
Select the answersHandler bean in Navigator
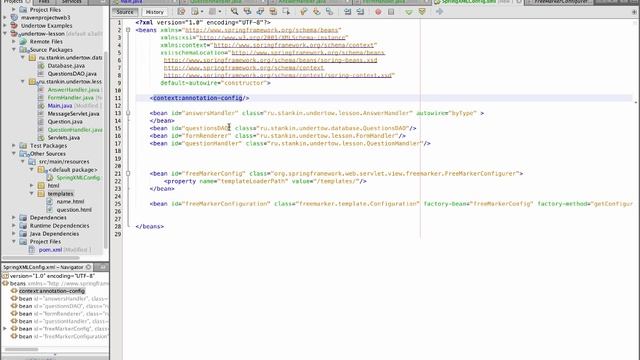(63, 298)
